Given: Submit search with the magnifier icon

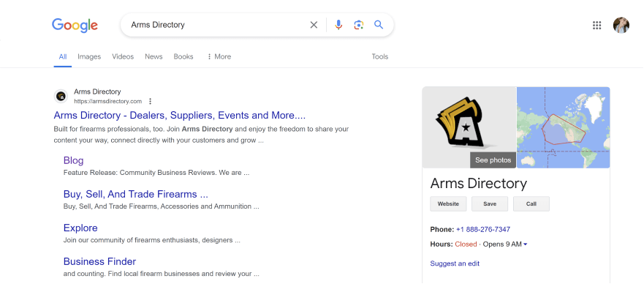Looking at the screenshot, I should [x=379, y=25].
